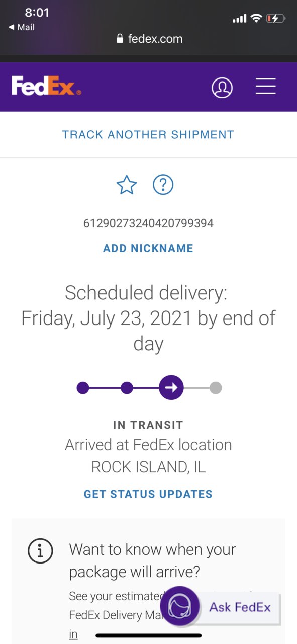Viewport: 297px width, 644px height.
Task: Tap the final grey delivery step dot
Action: [216, 388]
